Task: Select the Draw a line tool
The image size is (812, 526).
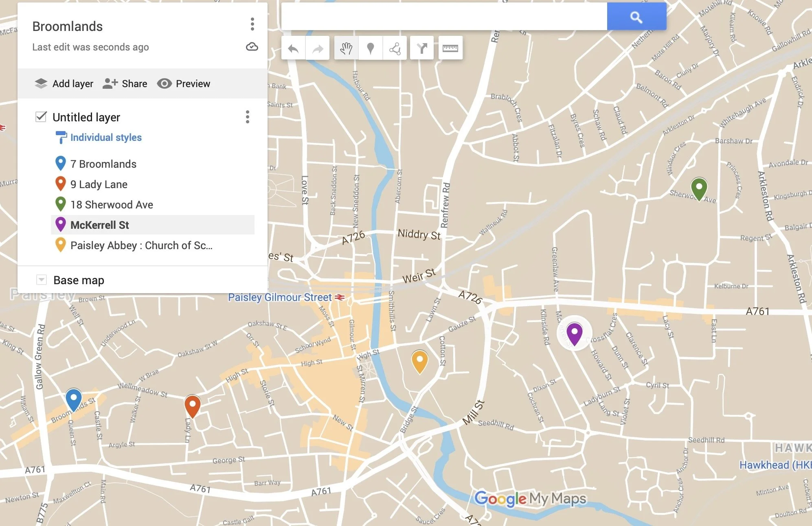Action: tap(395, 49)
